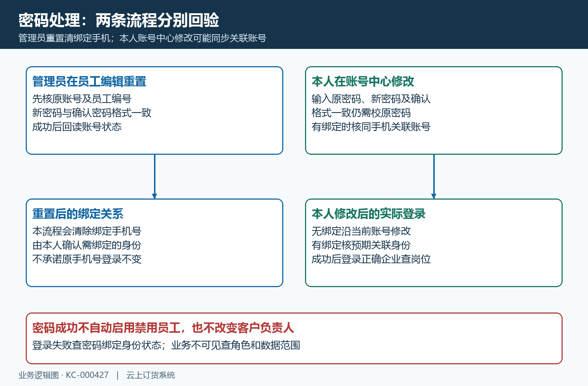The height and width of the screenshot is (386, 588).
Task: Click footer text 云上订货系统
Action: point(151,375)
